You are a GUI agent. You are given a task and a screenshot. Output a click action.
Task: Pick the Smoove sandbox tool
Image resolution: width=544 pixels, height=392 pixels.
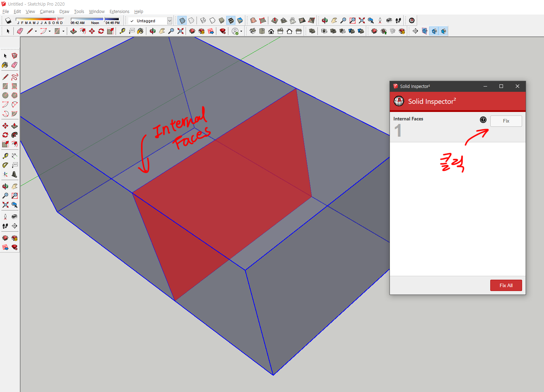point(275,20)
